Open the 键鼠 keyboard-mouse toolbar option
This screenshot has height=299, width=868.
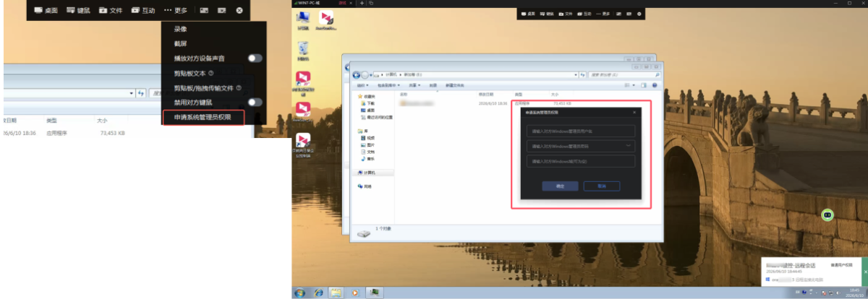click(x=78, y=11)
